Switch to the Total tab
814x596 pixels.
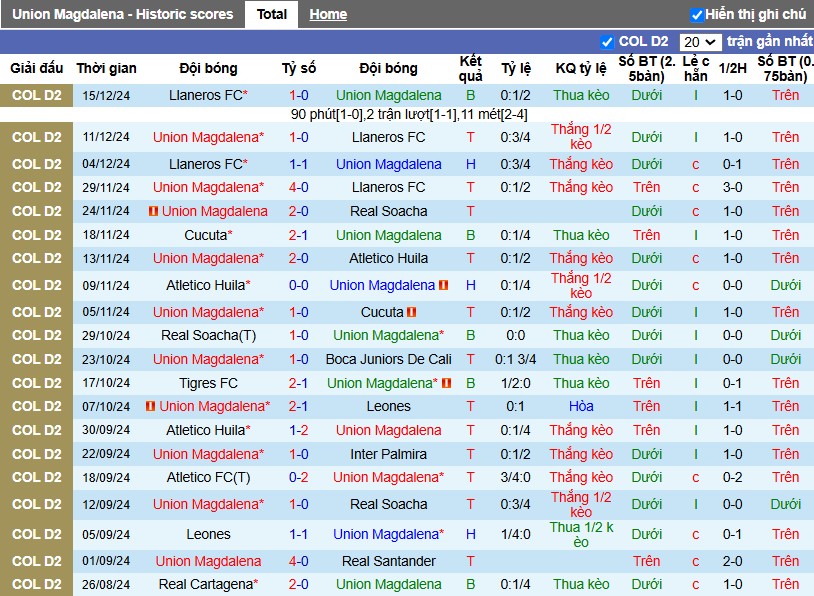point(272,15)
